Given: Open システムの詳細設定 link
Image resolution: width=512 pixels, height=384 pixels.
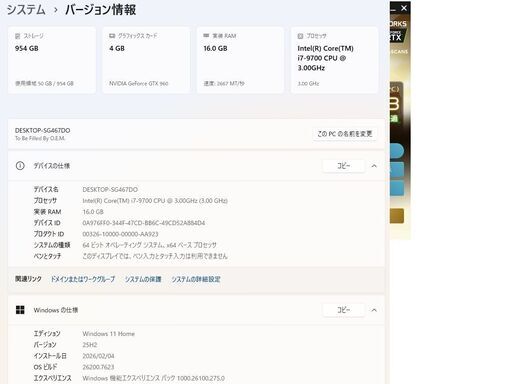Looking at the screenshot, I should click(x=196, y=279).
